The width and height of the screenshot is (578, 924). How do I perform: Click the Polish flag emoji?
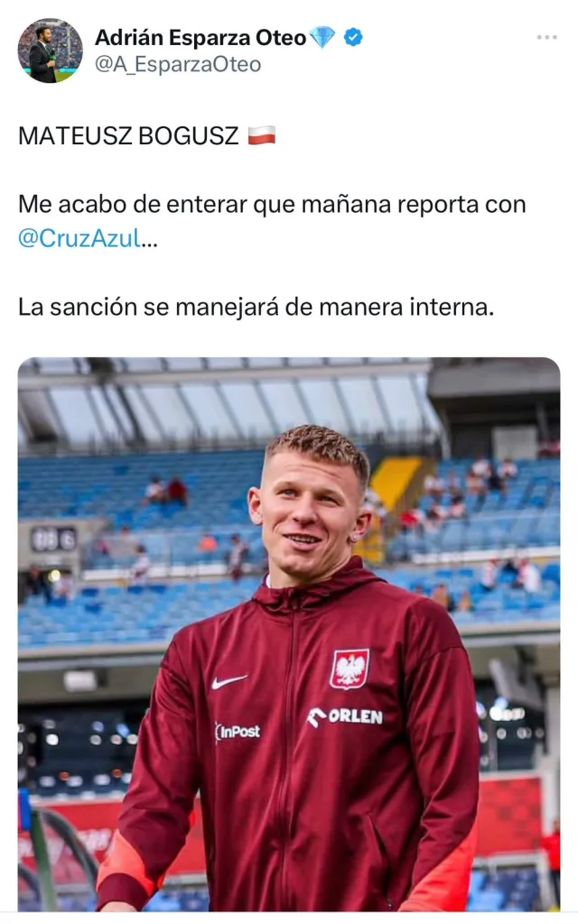coord(262,135)
